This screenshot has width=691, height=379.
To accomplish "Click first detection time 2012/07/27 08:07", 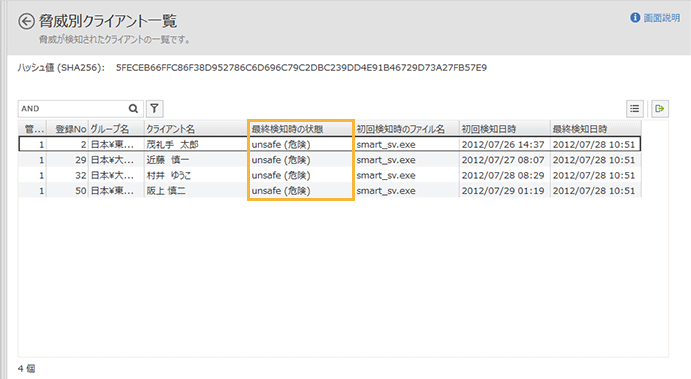I will [503, 160].
